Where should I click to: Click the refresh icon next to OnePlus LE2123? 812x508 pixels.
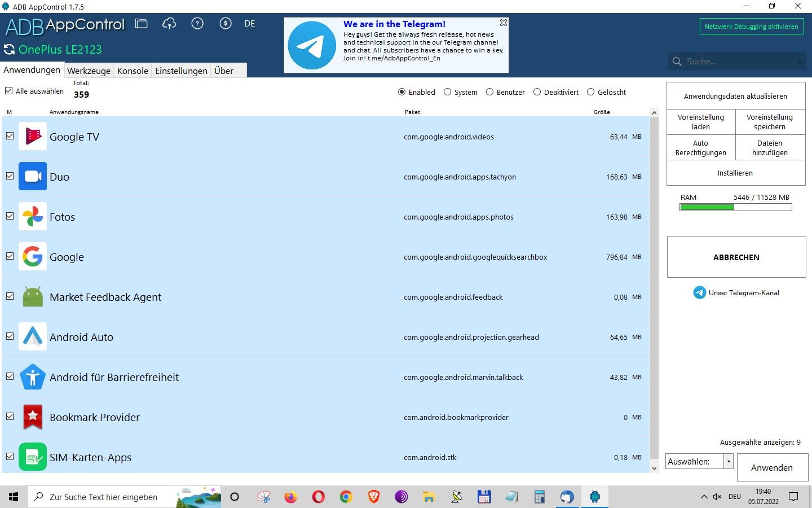tap(9, 50)
